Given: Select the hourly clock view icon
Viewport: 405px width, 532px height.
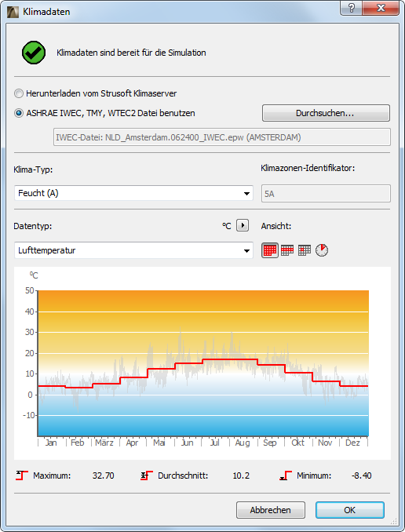Looking at the screenshot, I should (322, 250).
